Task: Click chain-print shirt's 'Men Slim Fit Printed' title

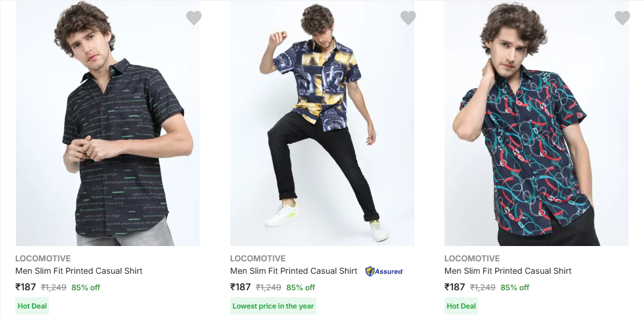Action: coord(508,271)
